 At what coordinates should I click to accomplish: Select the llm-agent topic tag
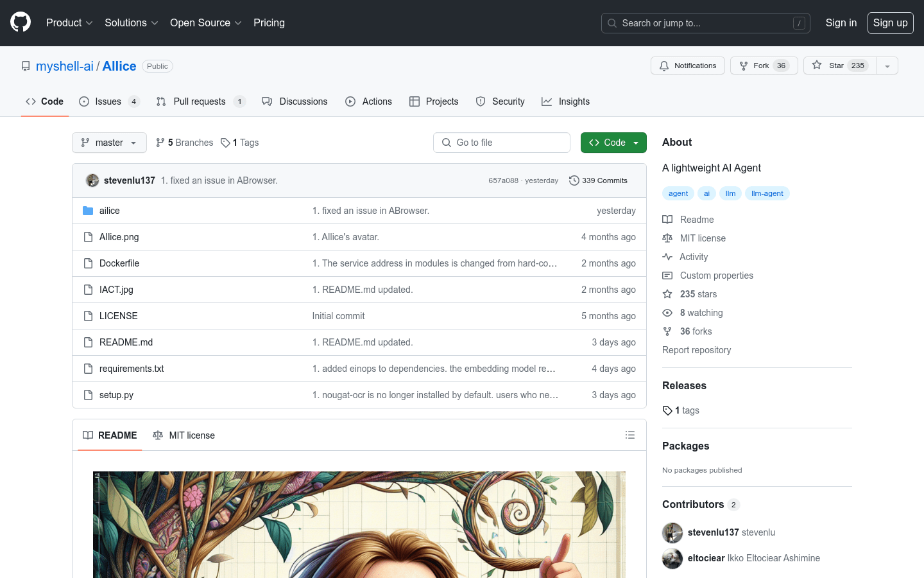pos(767,193)
